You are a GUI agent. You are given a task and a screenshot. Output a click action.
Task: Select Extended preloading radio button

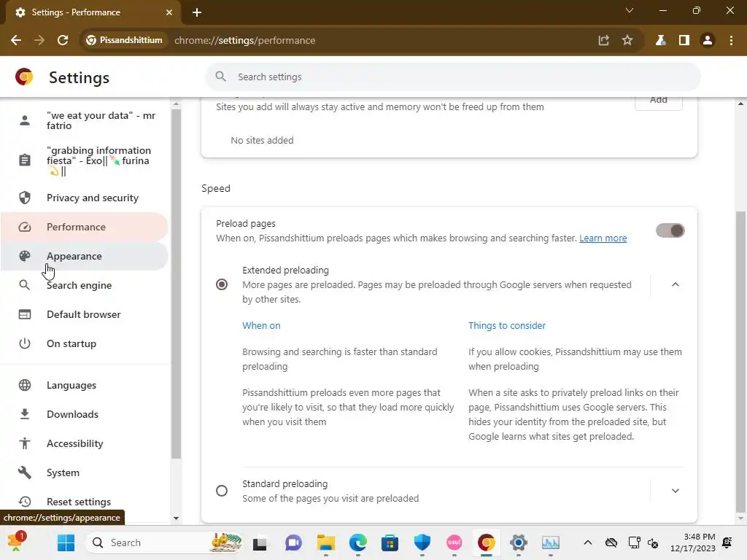(222, 284)
